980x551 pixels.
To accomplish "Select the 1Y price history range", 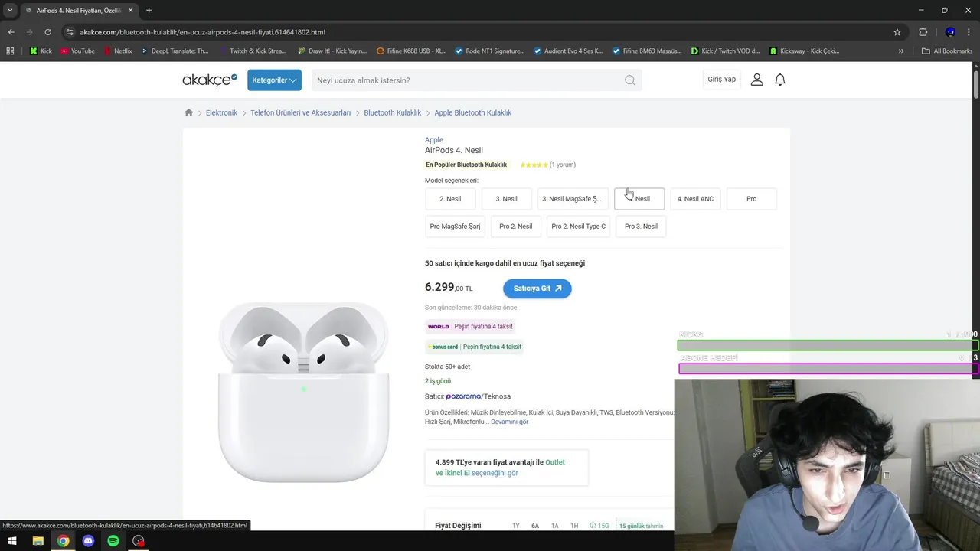I will (x=515, y=526).
